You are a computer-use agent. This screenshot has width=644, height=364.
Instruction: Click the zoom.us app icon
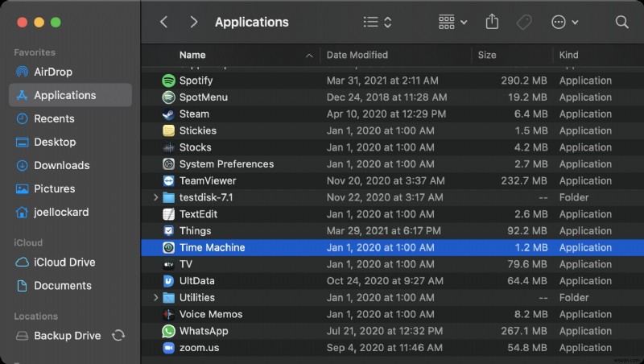pyautogui.click(x=168, y=348)
